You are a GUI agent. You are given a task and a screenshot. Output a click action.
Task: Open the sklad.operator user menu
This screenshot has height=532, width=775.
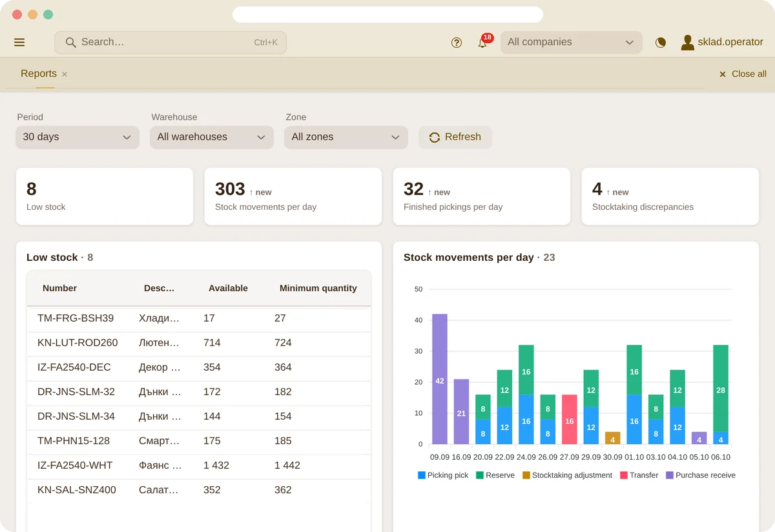(x=722, y=43)
